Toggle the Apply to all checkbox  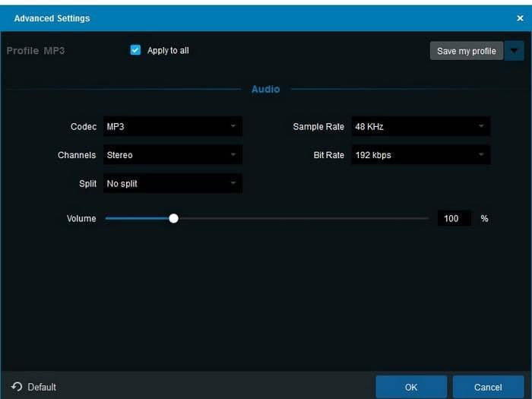tap(135, 50)
